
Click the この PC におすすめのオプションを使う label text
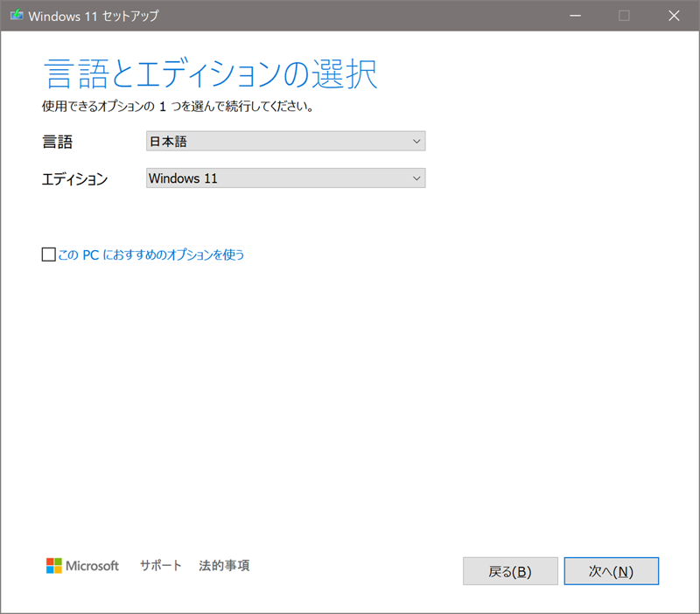click(x=150, y=255)
